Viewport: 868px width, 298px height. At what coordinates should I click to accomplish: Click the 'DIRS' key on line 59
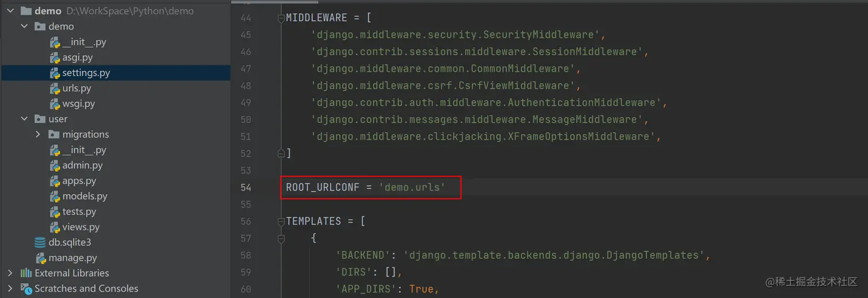point(355,272)
